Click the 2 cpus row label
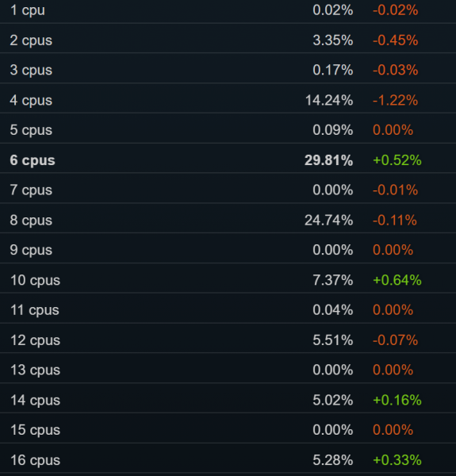The image size is (456, 476). point(31,40)
